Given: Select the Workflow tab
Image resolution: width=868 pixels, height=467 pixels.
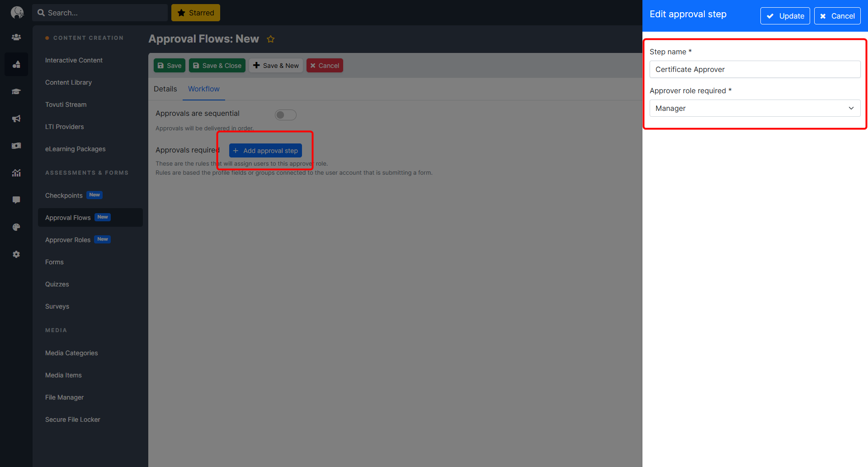Looking at the screenshot, I should (203, 89).
